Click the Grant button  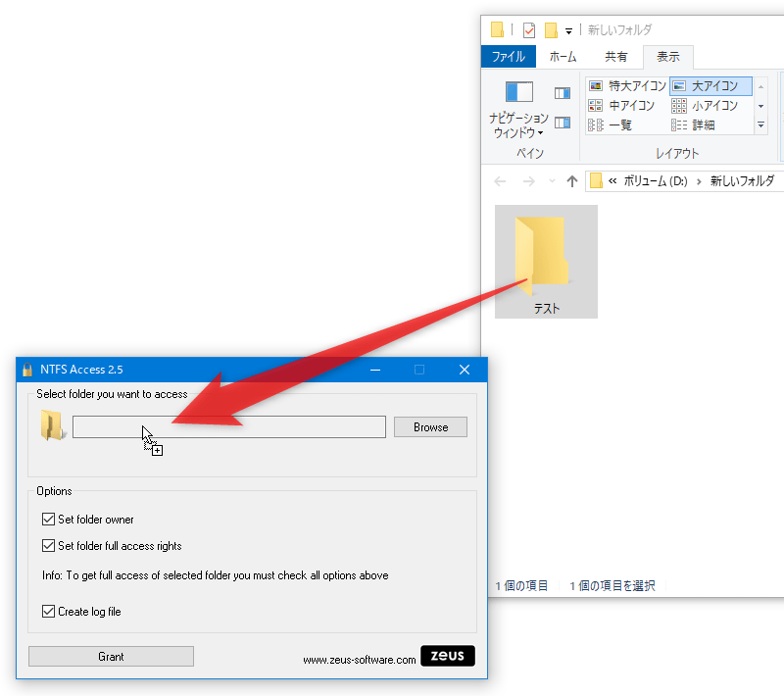[x=111, y=656]
